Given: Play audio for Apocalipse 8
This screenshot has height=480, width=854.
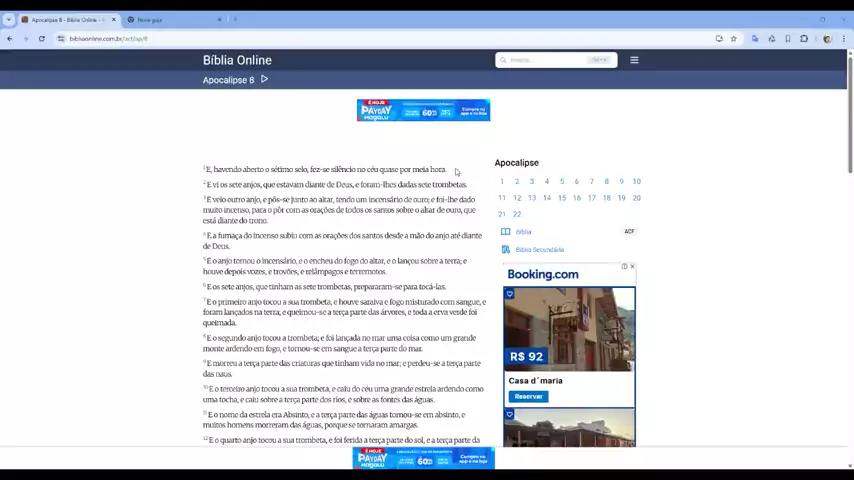Looking at the screenshot, I should (x=264, y=79).
